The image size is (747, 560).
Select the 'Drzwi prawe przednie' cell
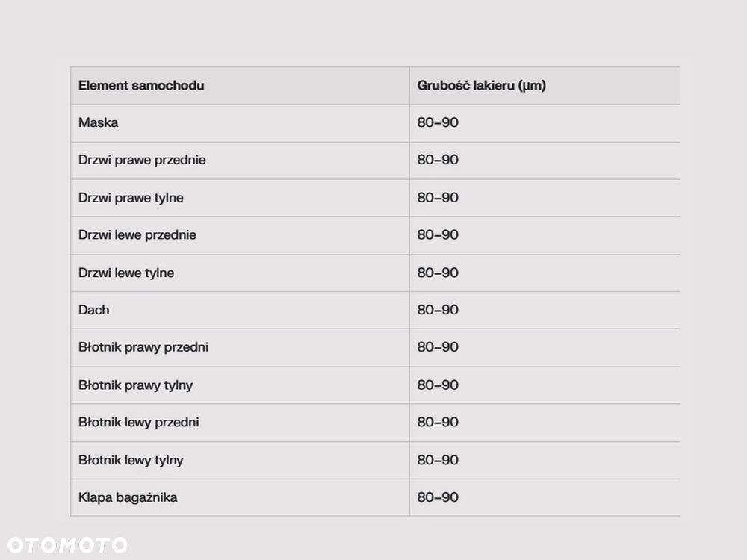pos(142,160)
